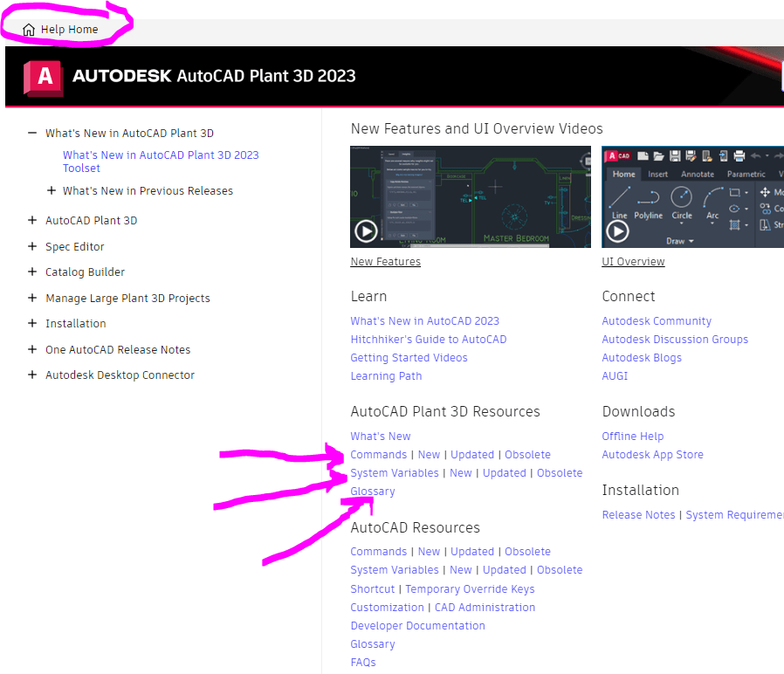Open CAD Administration
784x674 pixels.
[485, 608]
